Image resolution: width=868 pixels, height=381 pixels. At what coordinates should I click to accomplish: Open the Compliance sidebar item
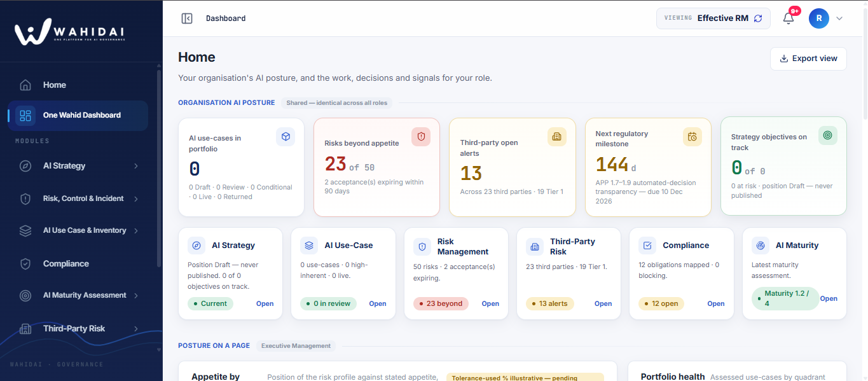point(78,264)
